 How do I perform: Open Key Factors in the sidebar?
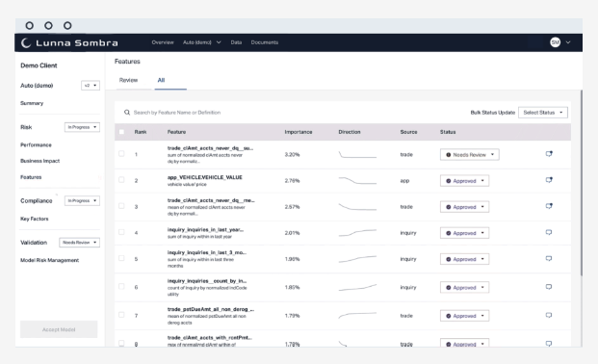pyautogui.click(x=35, y=219)
